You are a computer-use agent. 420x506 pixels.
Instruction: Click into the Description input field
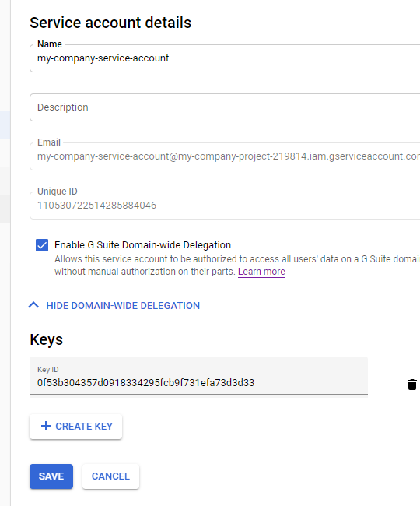pyautogui.click(x=225, y=107)
